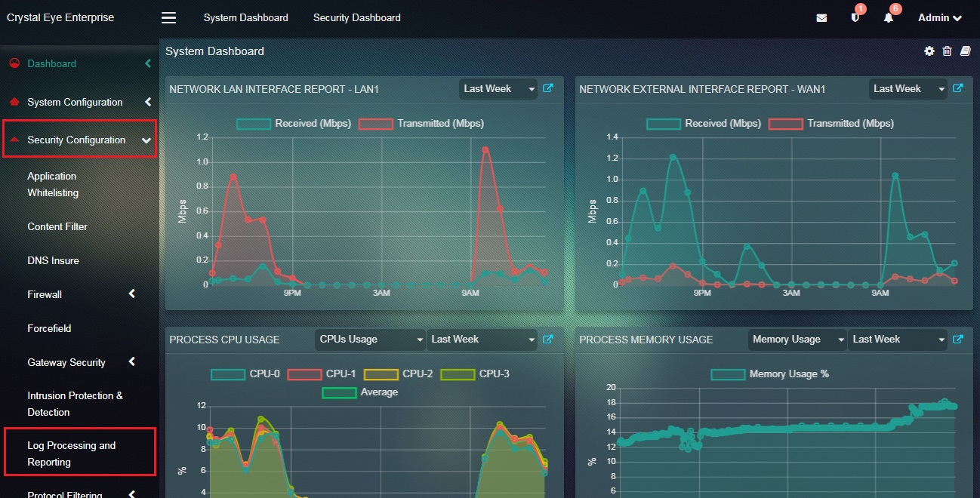Open the shield alerts icon
Viewport: 980px width, 498px height.
855,17
